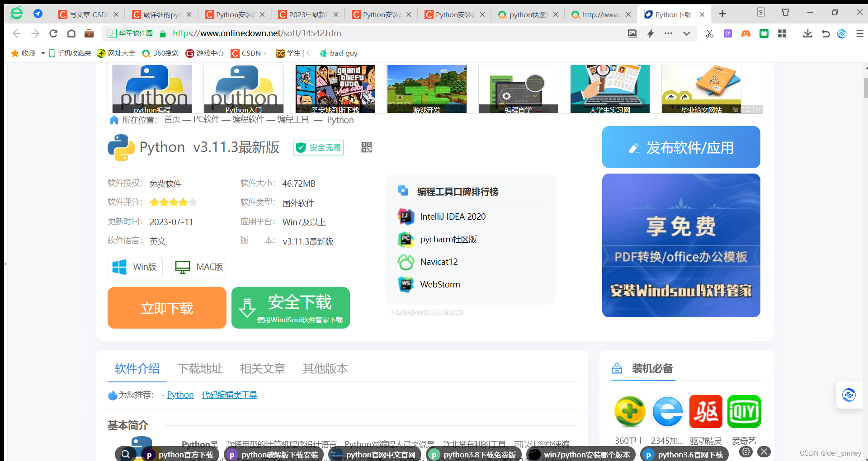Switch to the 下载地址 tab
Image resolution: width=868 pixels, height=461 pixels.
coord(200,368)
